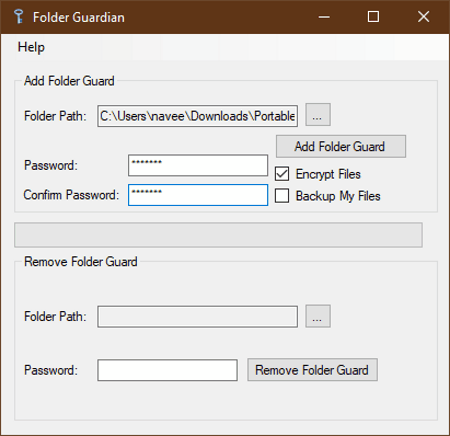Browse for folder in Add Folder Guard section

pos(318,115)
